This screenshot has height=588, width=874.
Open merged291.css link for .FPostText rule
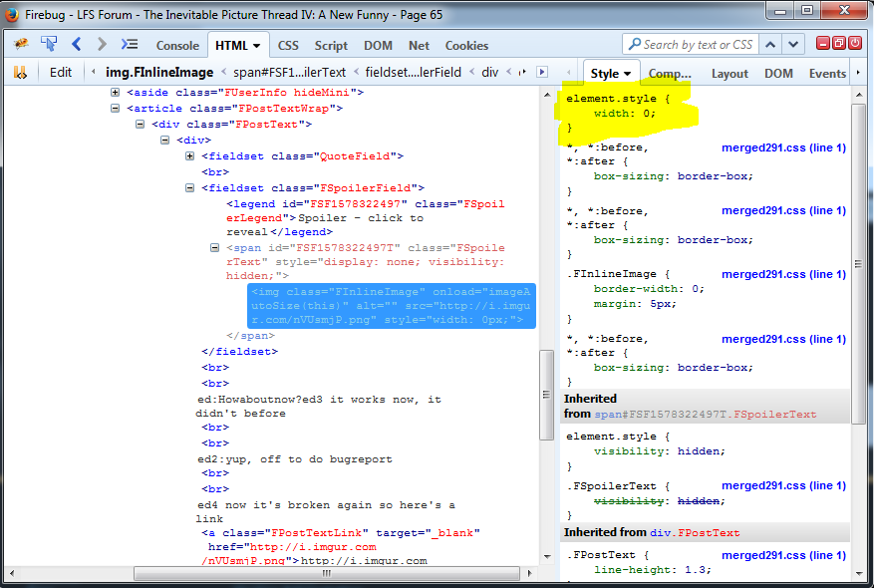[x=783, y=555]
